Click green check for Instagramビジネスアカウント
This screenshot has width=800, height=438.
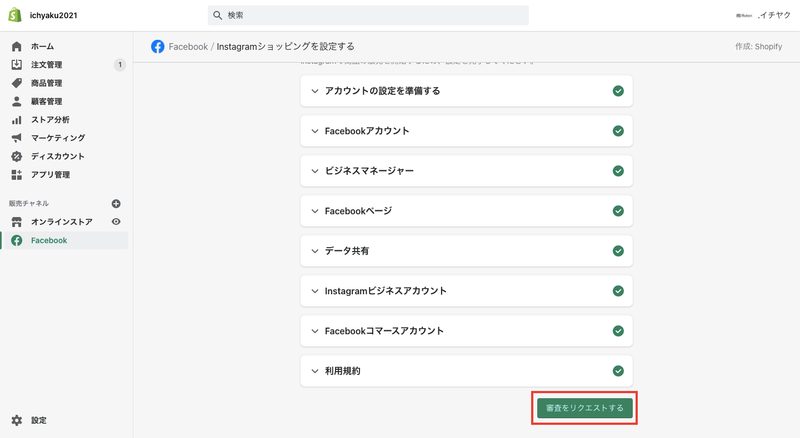(618, 290)
